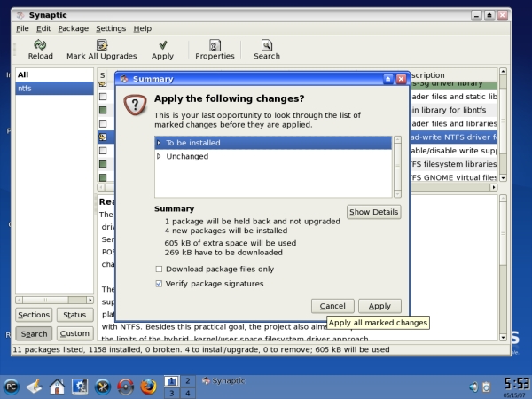
Task: Expand the To be installed list
Action: click(159, 143)
